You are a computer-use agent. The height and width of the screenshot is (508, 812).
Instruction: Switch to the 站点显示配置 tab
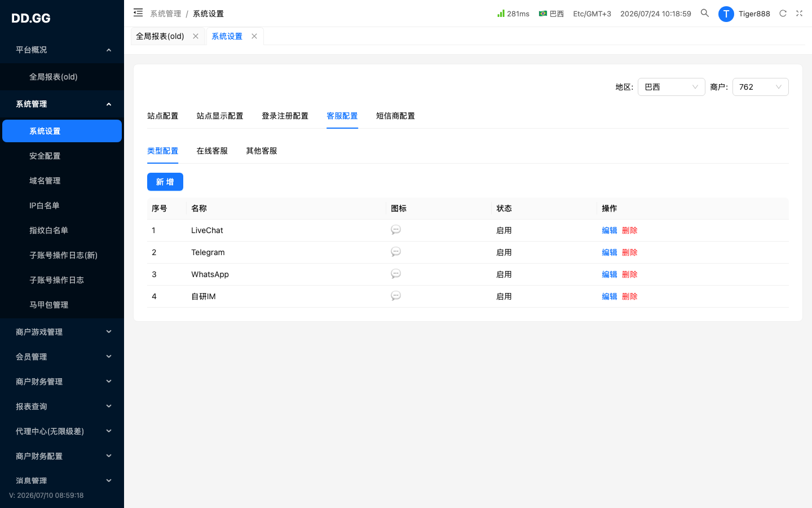point(220,116)
